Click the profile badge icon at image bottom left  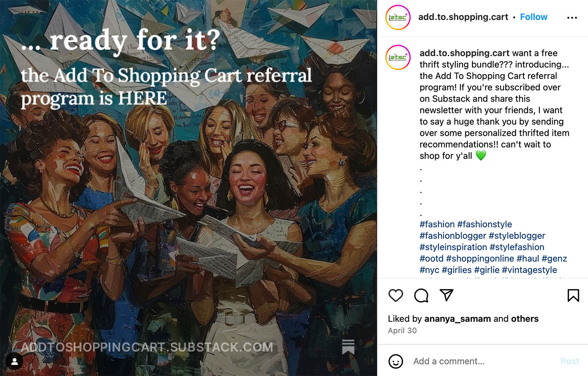point(14,361)
